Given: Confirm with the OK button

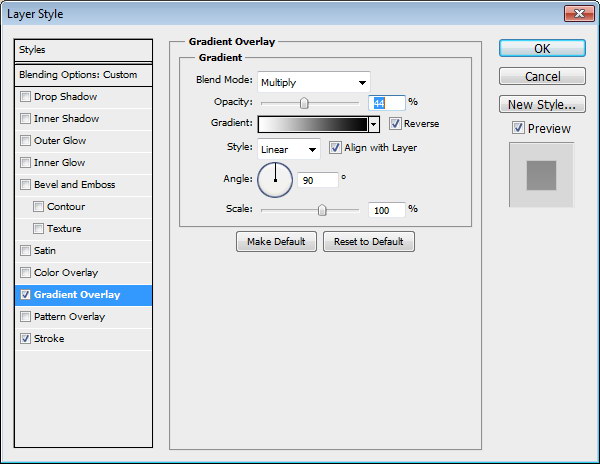Looking at the screenshot, I should [542, 49].
